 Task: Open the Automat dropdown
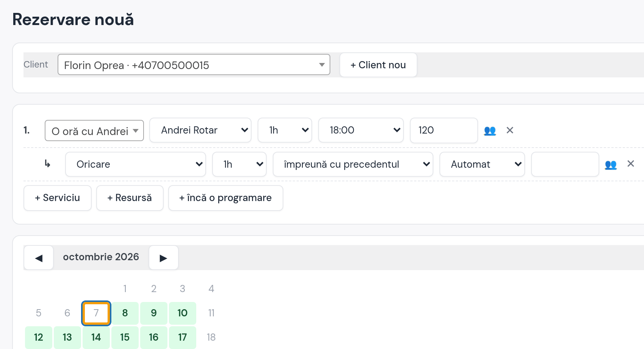click(482, 164)
